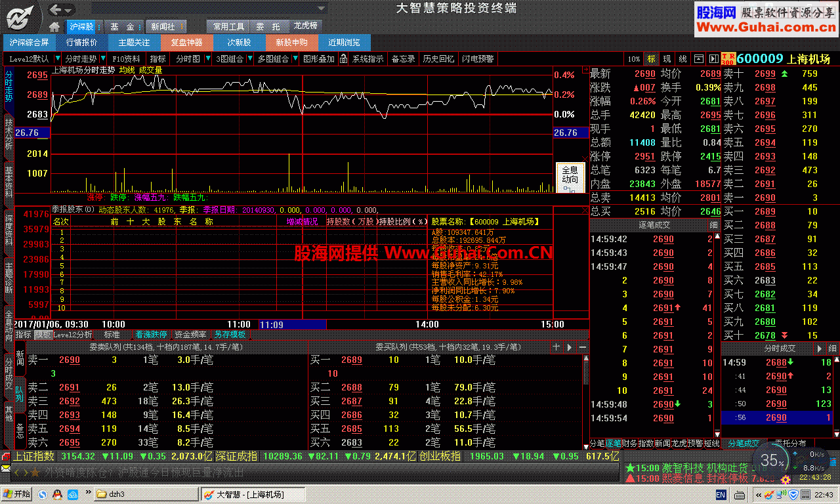Click the 上证指数 label in the status bar
Viewport: 840px width, 504px height.
35,456
